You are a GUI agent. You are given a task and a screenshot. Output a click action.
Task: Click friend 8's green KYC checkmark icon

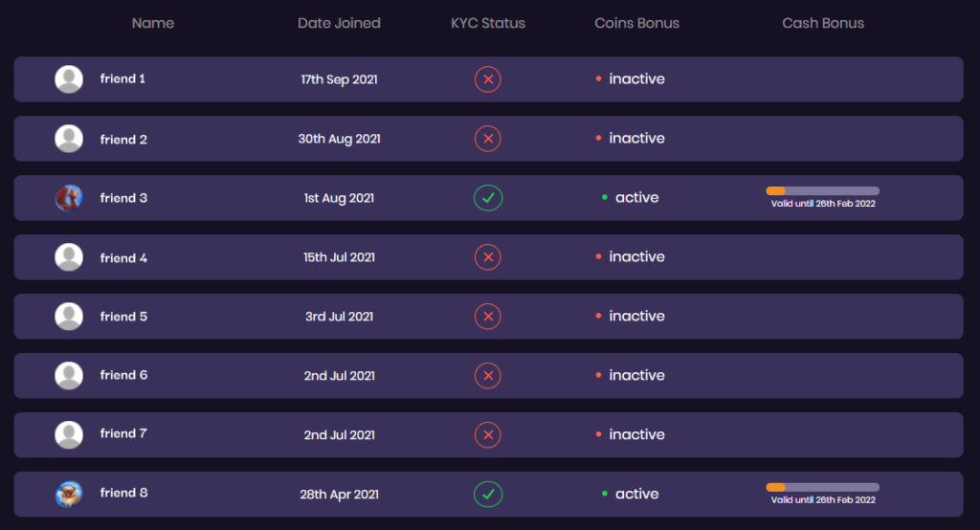[x=487, y=495]
